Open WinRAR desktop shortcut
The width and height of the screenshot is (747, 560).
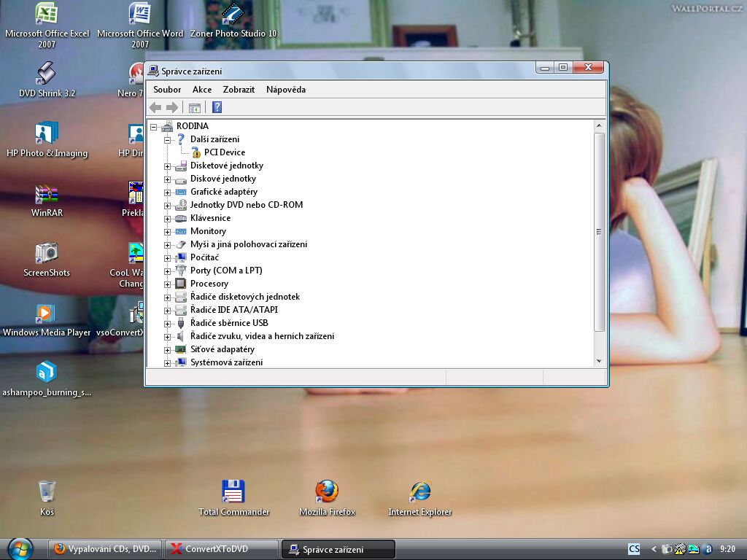(47, 194)
